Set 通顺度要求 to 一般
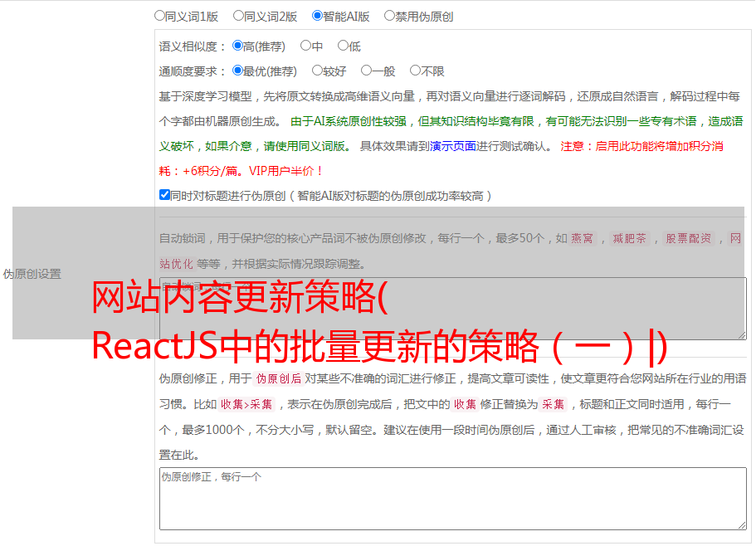Viewport: 756px width, 546px height. point(367,71)
